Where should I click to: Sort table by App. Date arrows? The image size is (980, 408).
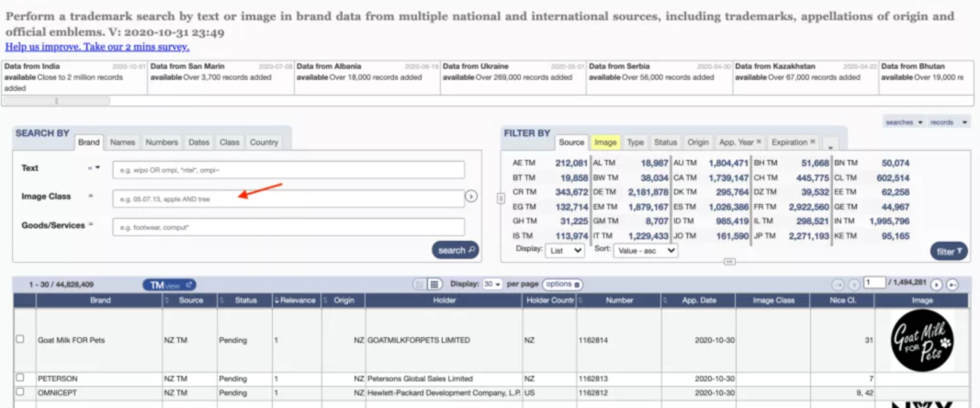[666, 301]
